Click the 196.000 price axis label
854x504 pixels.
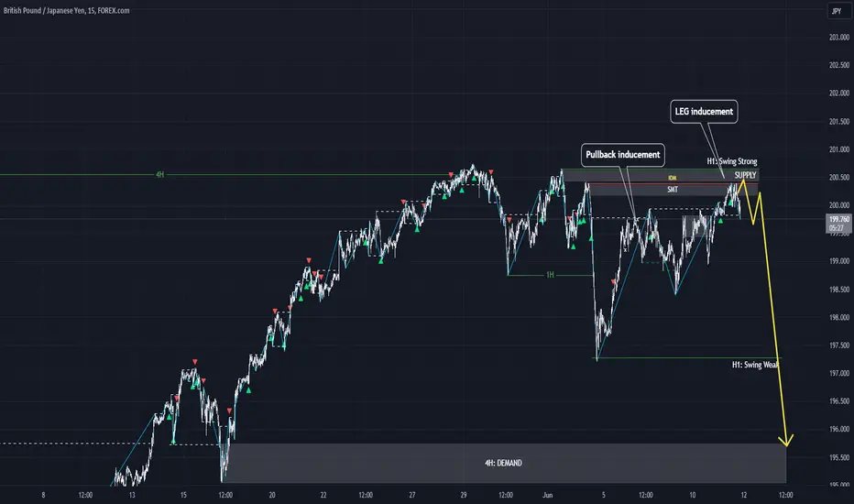point(838,430)
